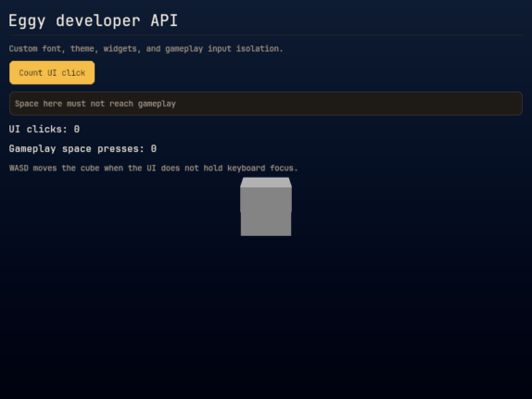Click the "UI clicks: 0" counter text

44,130
